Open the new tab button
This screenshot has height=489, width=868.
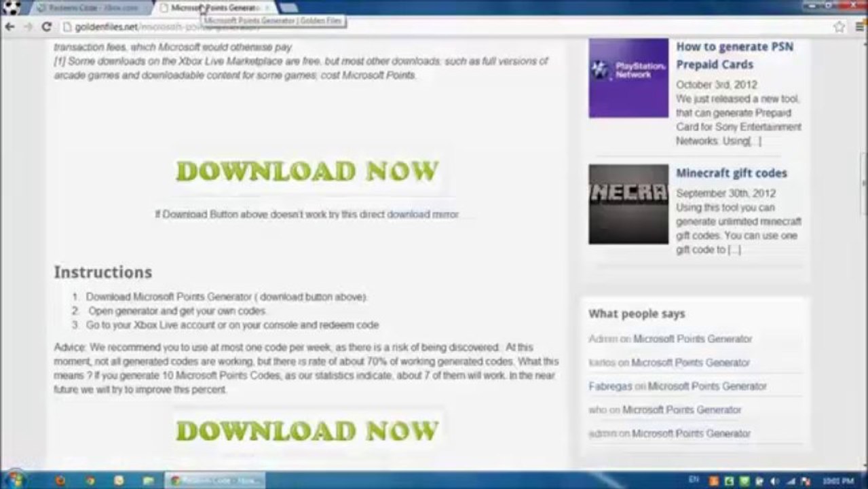click(288, 7)
